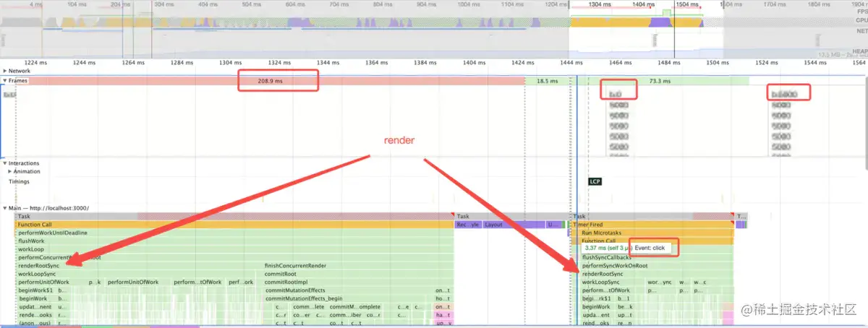Expand the Network track
Viewport: 868px width, 328px height.
(x=5, y=72)
